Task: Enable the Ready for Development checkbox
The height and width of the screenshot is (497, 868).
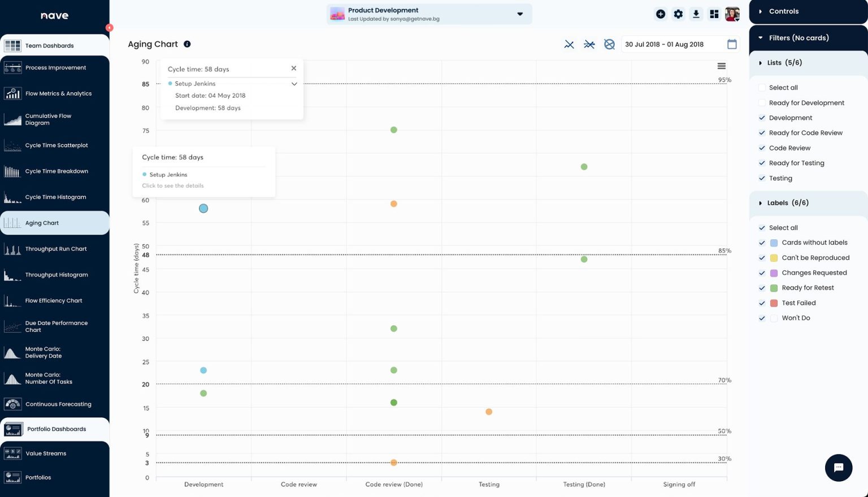Action: [762, 103]
